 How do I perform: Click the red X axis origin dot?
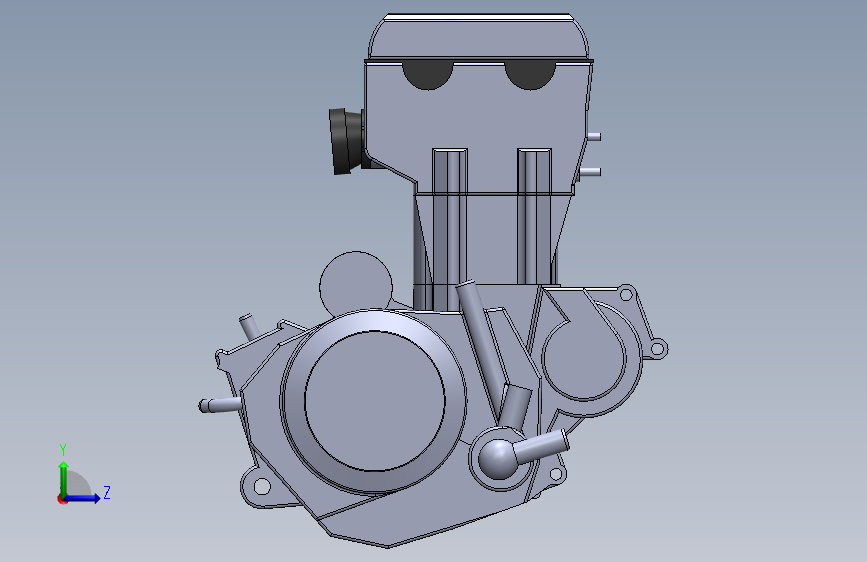(x=62, y=500)
